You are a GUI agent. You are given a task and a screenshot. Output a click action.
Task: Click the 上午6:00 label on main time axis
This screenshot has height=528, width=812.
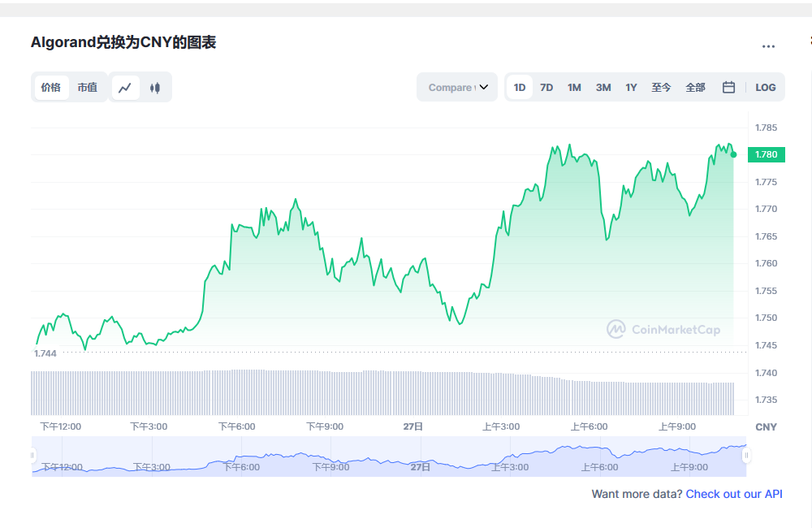[589, 426]
